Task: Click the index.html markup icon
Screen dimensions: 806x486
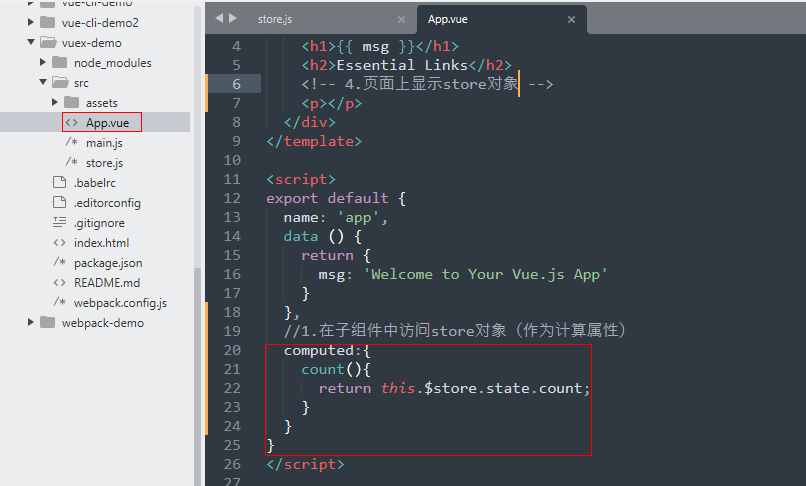Action: [60, 242]
